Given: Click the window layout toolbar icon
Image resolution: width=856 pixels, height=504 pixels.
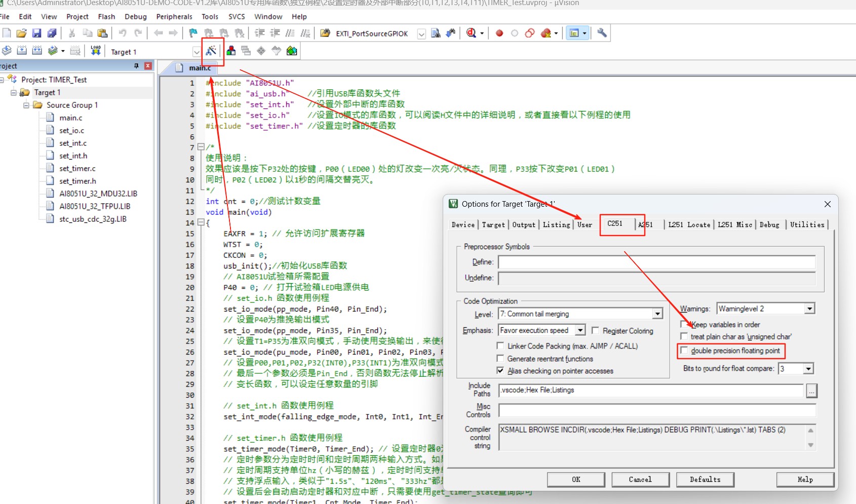Looking at the screenshot, I should (x=574, y=33).
